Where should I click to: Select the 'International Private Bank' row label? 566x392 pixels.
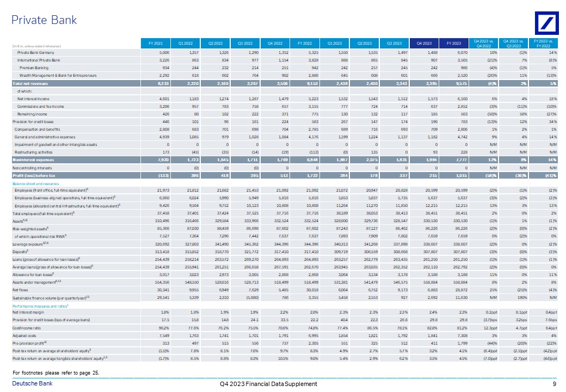[39, 60]
